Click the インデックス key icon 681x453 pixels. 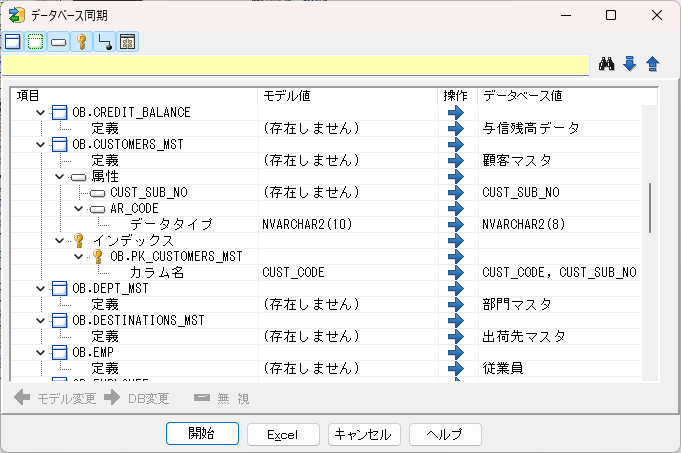(x=79, y=241)
